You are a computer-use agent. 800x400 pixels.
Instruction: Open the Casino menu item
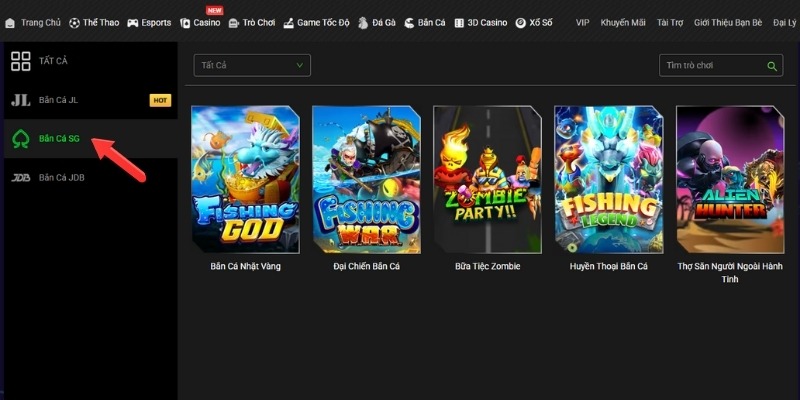pyautogui.click(x=207, y=22)
